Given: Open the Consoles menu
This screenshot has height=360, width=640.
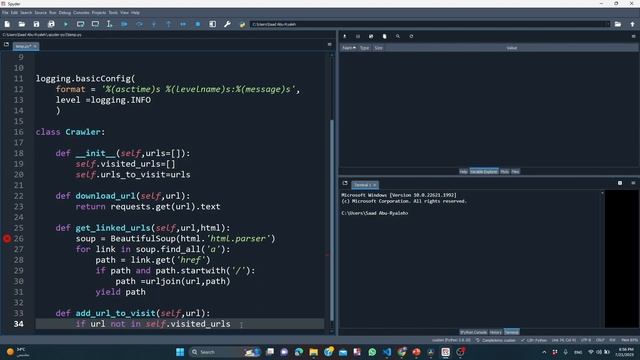Looking at the screenshot, I should coord(81,13).
